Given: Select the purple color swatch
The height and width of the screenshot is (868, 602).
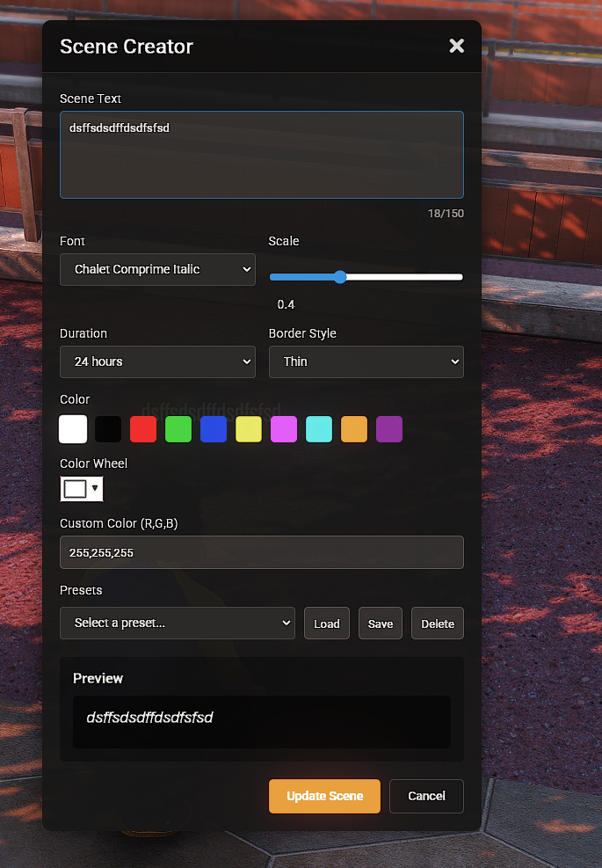Looking at the screenshot, I should (x=389, y=429).
